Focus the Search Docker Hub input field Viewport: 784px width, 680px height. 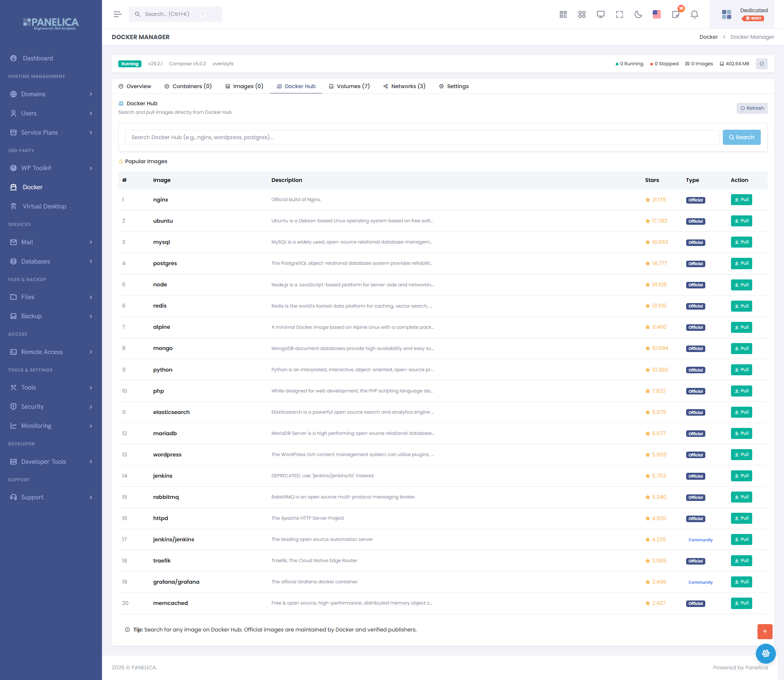422,137
